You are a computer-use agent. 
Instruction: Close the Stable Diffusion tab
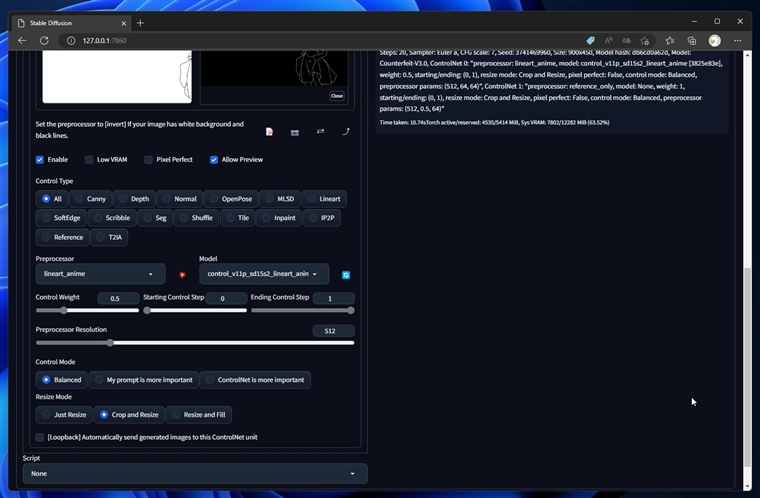pyautogui.click(x=124, y=23)
